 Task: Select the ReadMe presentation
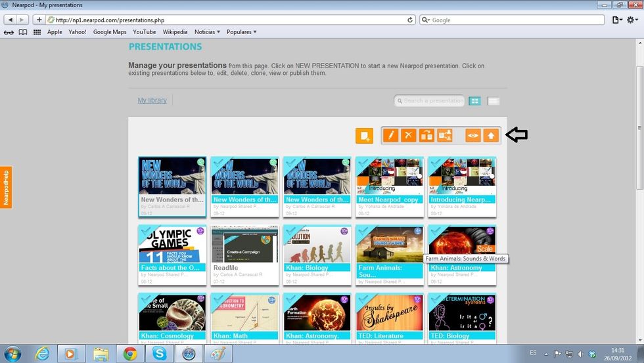pyautogui.click(x=244, y=255)
